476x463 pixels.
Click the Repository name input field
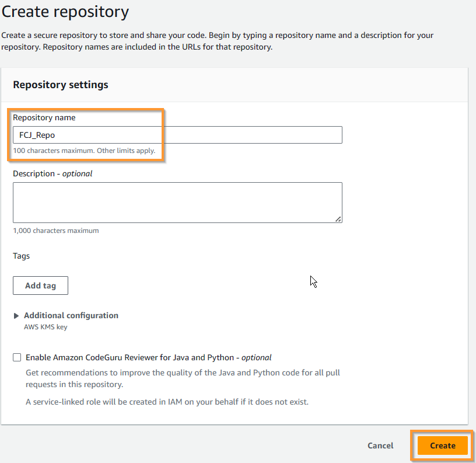click(x=177, y=135)
